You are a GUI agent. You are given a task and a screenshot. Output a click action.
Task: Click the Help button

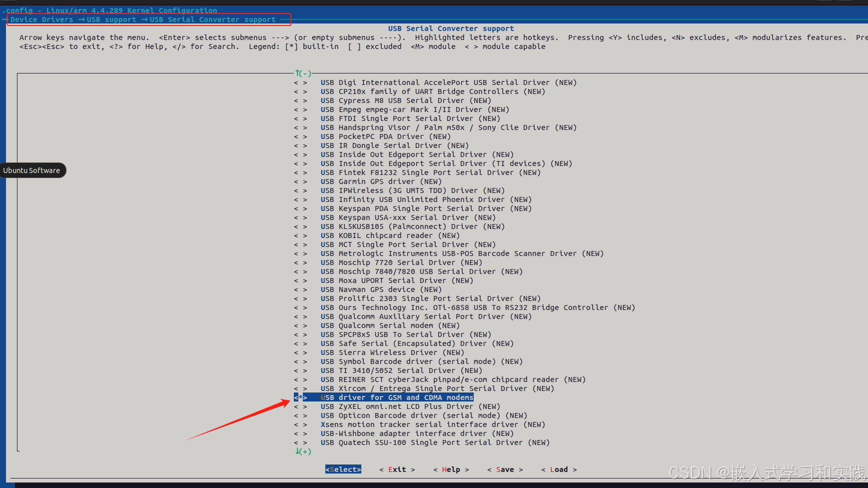451,469
